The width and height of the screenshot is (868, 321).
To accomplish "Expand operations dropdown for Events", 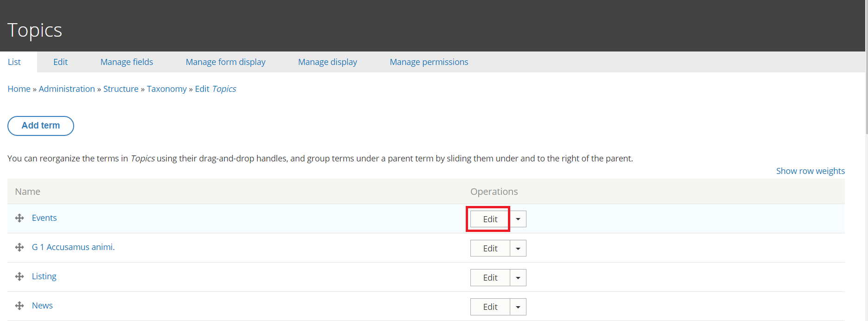I will coord(518,219).
